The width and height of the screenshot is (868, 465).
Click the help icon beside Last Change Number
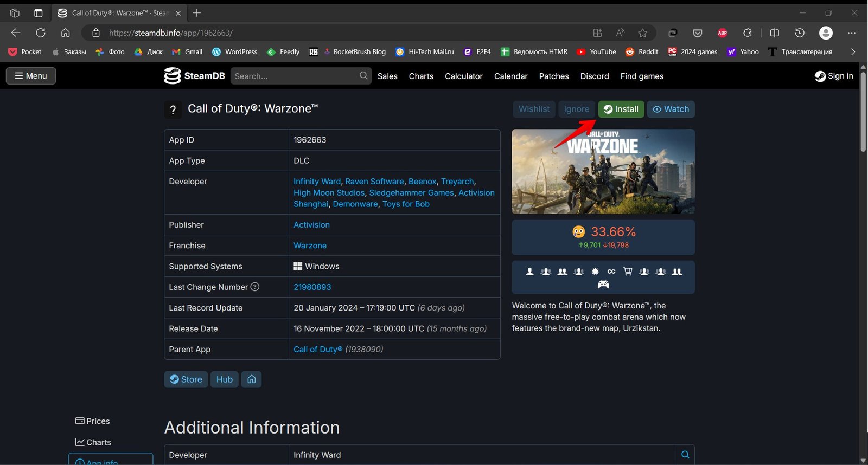(255, 287)
